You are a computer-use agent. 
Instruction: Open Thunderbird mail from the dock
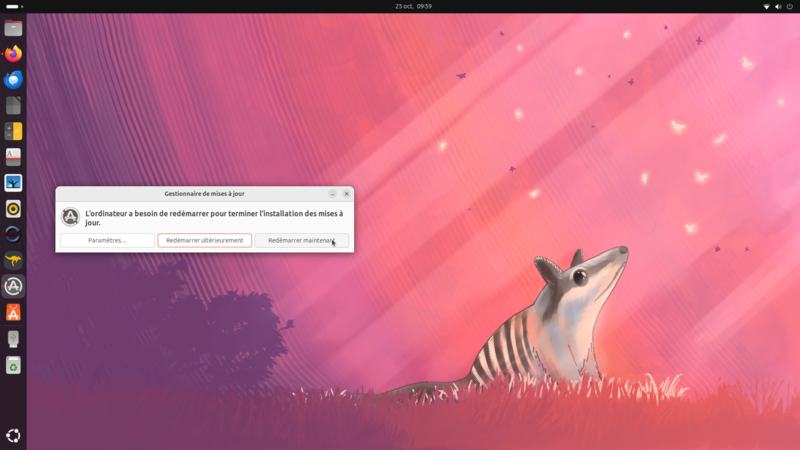point(13,80)
